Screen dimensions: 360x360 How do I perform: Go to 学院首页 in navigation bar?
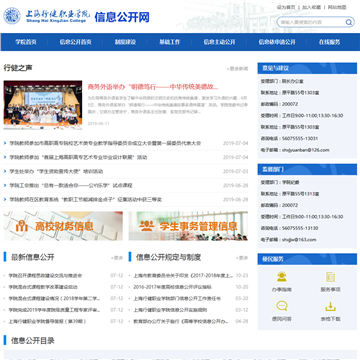(26, 42)
